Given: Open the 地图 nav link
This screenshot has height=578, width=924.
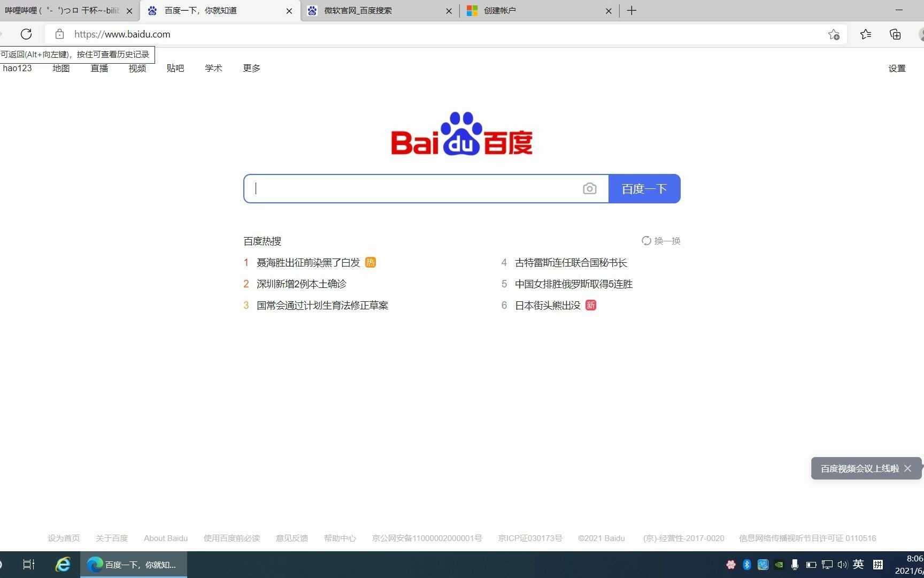Looking at the screenshot, I should click(61, 68).
